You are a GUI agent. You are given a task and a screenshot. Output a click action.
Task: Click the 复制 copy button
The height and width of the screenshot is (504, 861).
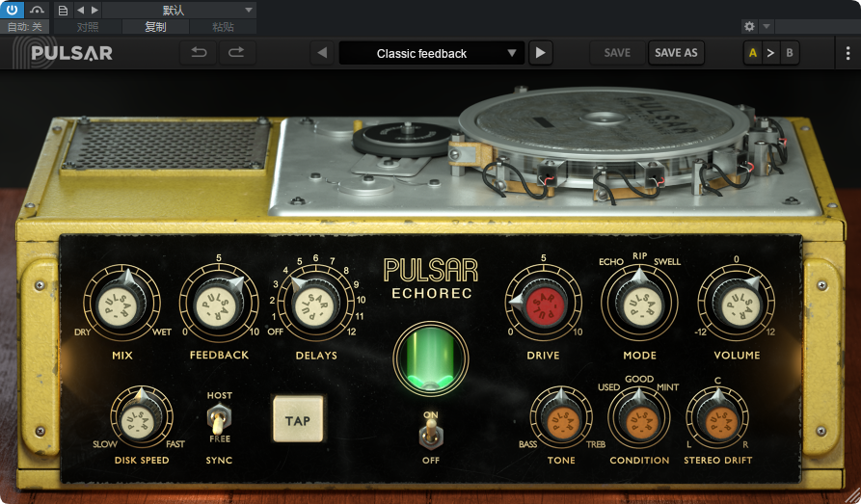click(x=155, y=26)
